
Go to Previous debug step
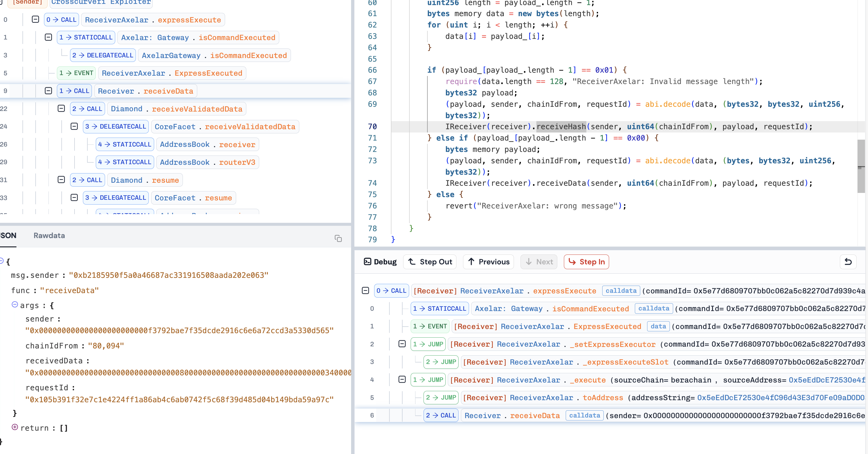point(488,262)
